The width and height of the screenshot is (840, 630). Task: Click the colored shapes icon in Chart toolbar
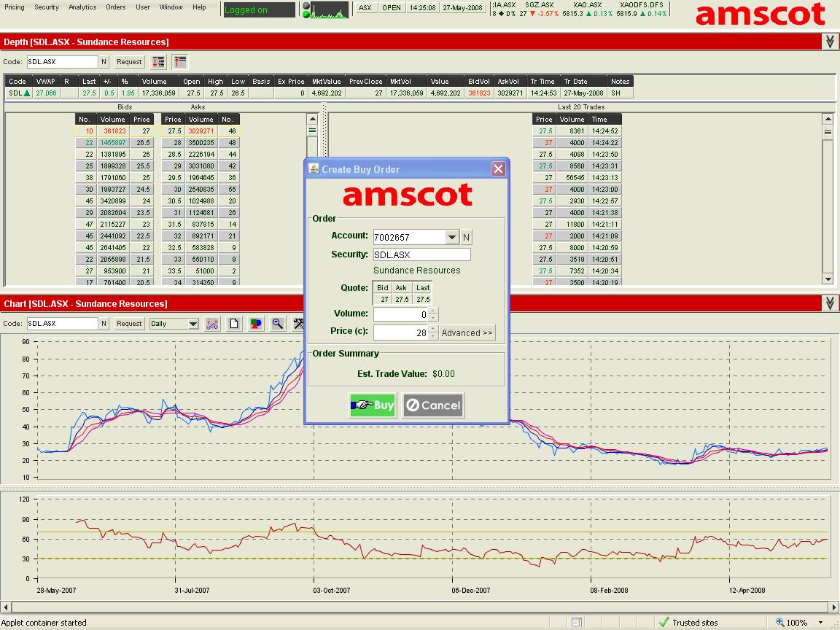point(256,324)
